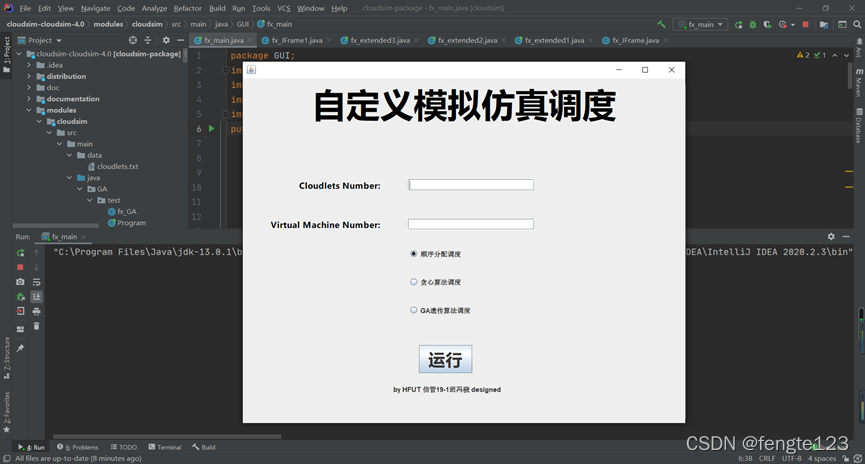Click Collapse All icon in Project panel
The width and height of the screenshot is (865, 464).
pos(147,40)
